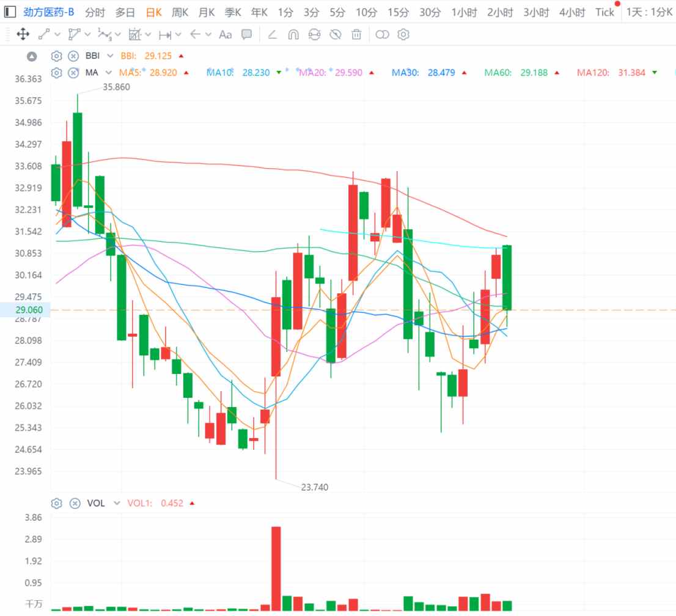Screen dimensions: 676x616
Task: Toggle hide drawings eye icon
Action: [336, 34]
